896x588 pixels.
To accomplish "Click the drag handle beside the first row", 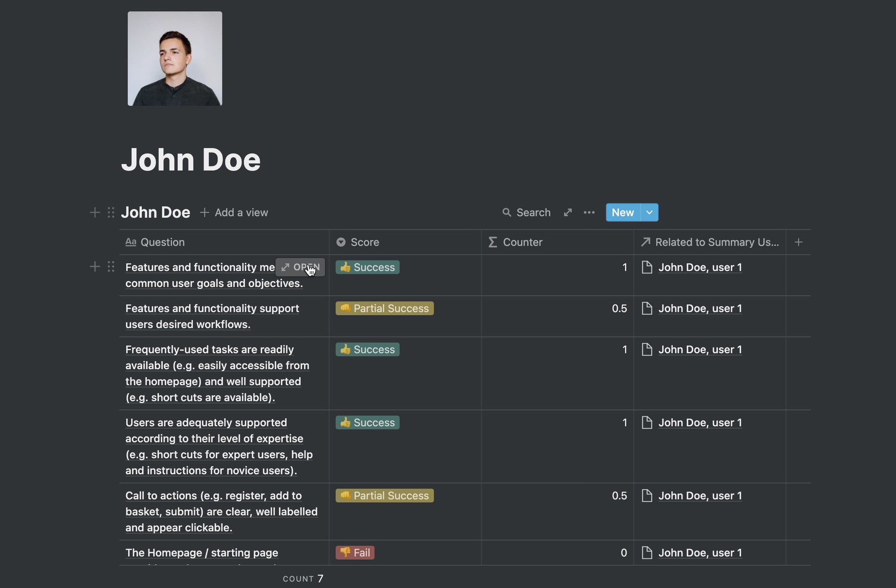I will 110,267.
